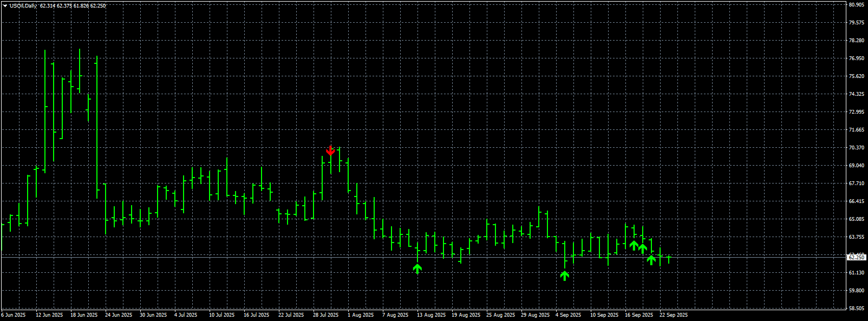Click the 63.755 price scale label

(x=856, y=237)
